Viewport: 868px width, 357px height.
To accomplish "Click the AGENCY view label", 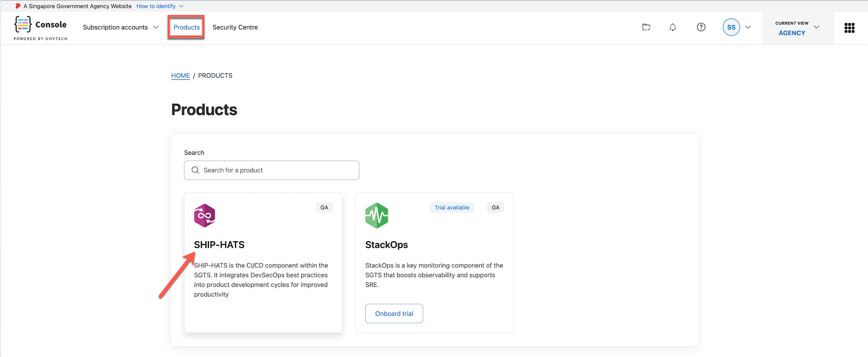I will [x=792, y=33].
